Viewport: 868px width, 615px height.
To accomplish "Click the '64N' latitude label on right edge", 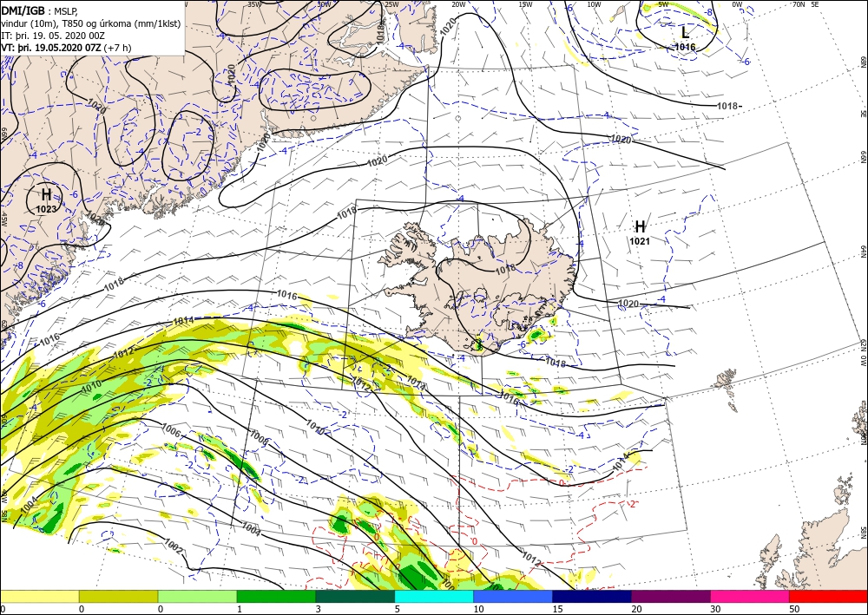I will pos(863,252).
